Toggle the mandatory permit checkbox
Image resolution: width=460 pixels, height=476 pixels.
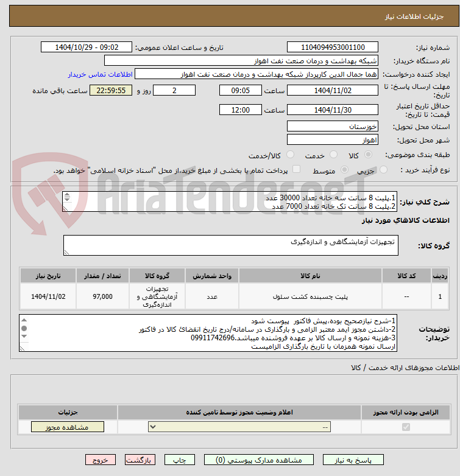[x=406, y=427]
